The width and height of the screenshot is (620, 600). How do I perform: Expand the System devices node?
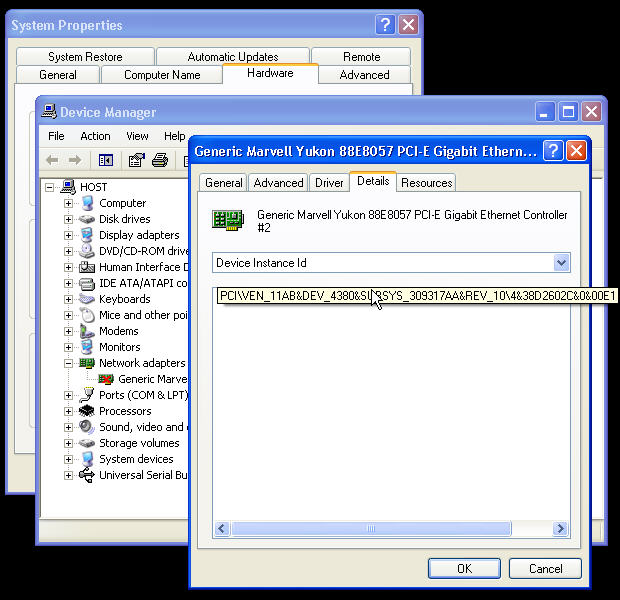(68, 459)
